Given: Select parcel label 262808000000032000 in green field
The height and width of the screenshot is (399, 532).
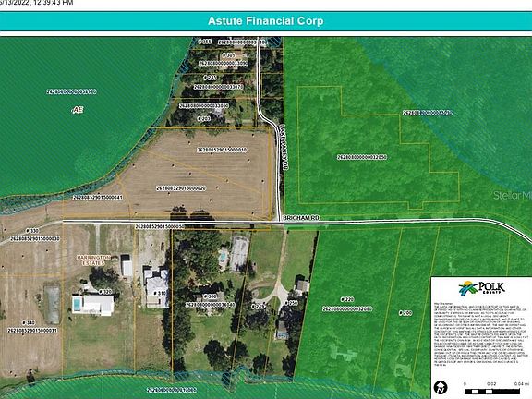Looking at the screenshot, I should click(362, 157).
